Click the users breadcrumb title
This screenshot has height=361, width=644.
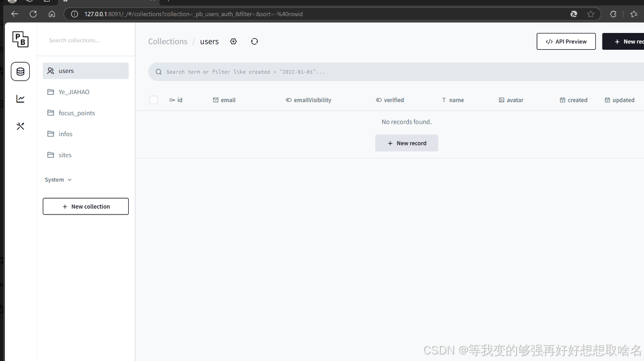209,42
